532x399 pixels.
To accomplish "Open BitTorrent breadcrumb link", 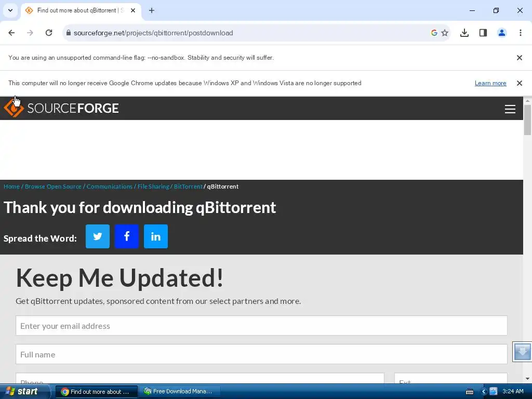I will (x=188, y=187).
